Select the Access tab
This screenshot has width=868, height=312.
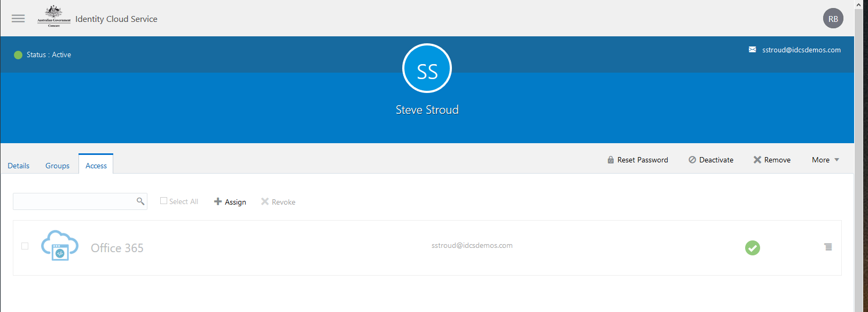coord(96,166)
